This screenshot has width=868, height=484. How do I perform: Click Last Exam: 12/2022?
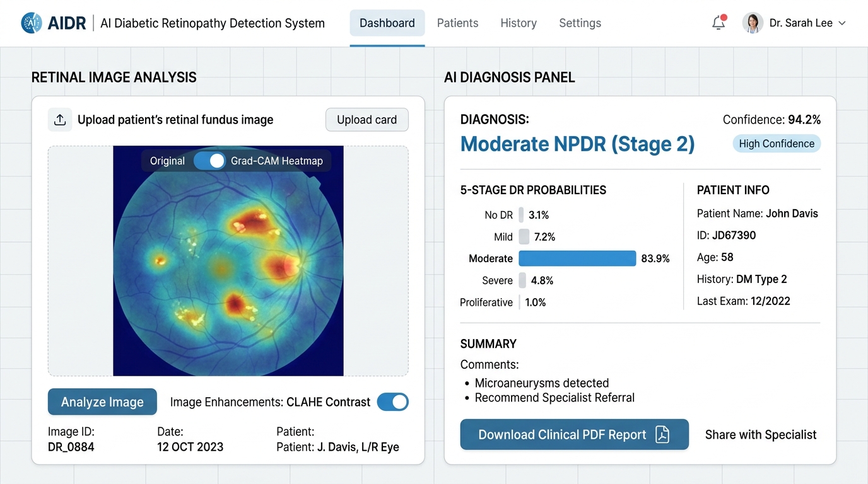pos(744,301)
